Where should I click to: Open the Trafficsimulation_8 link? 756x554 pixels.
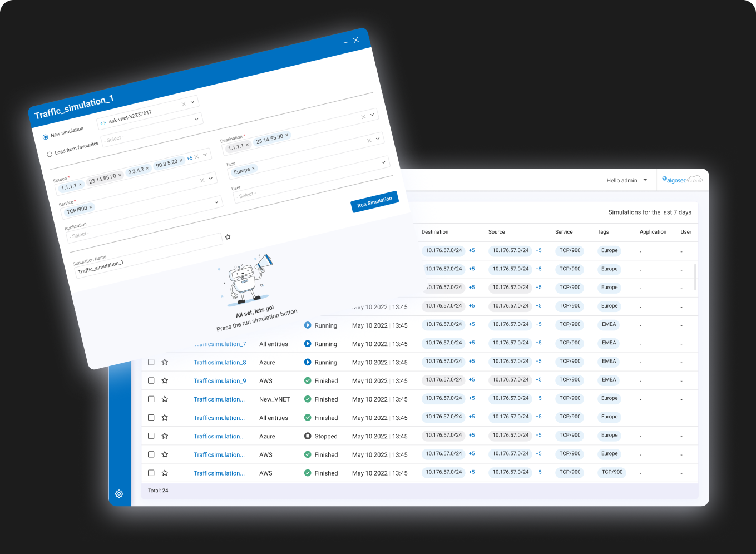[220, 362]
